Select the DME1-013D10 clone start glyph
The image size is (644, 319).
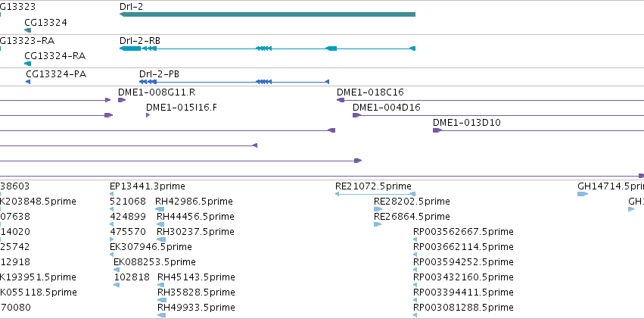(x=437, y=130)
